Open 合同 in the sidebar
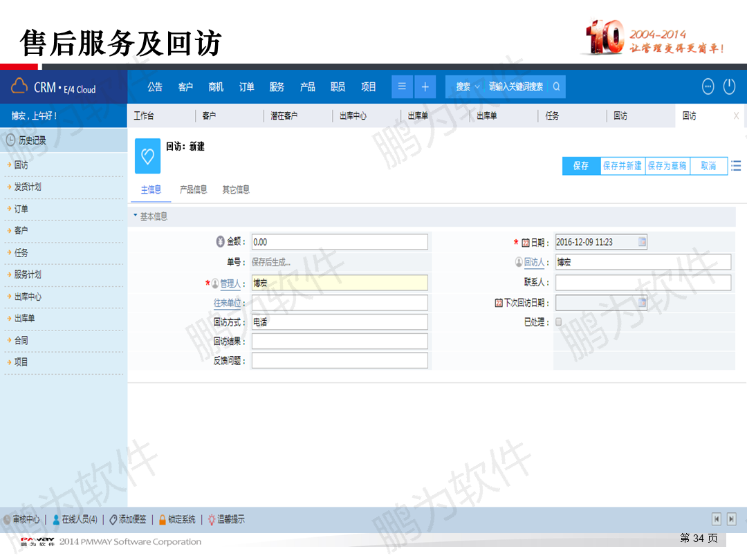The height and width of the screenshot is (560, 747). (21, 340)
